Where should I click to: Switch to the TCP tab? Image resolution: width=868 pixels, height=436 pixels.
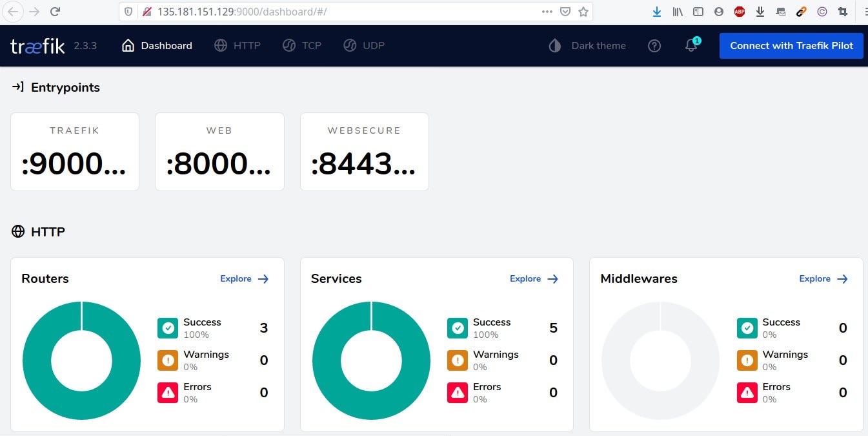point(302,46)
